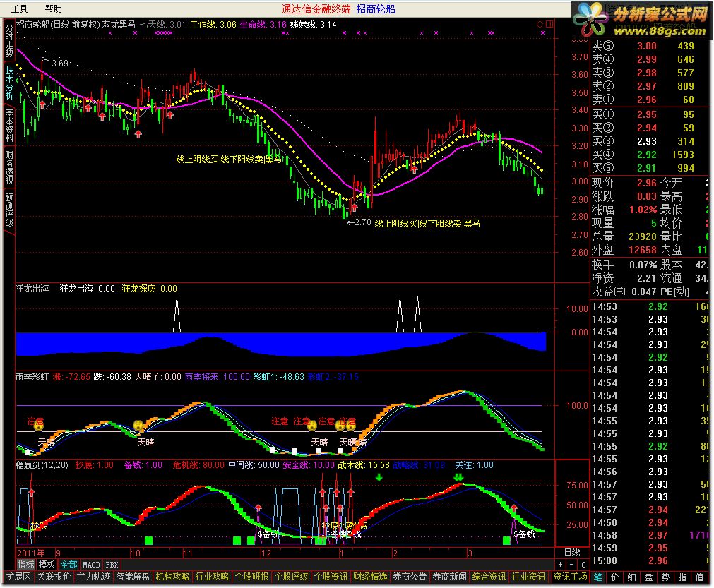Click the 日线 period label
Screen dimensions: 714x588
click(x=572, y=553)
